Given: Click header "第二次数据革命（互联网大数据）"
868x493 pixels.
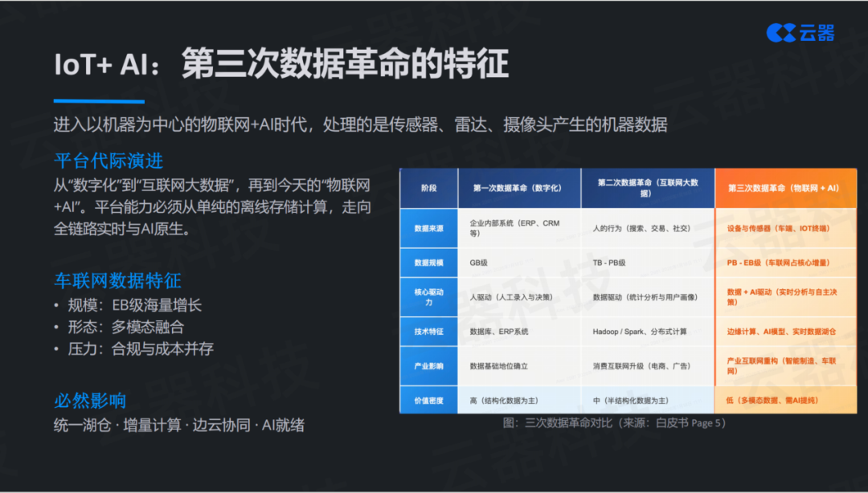Looking at the screenshot, I should pyautogui.click(x=648, y=188).
